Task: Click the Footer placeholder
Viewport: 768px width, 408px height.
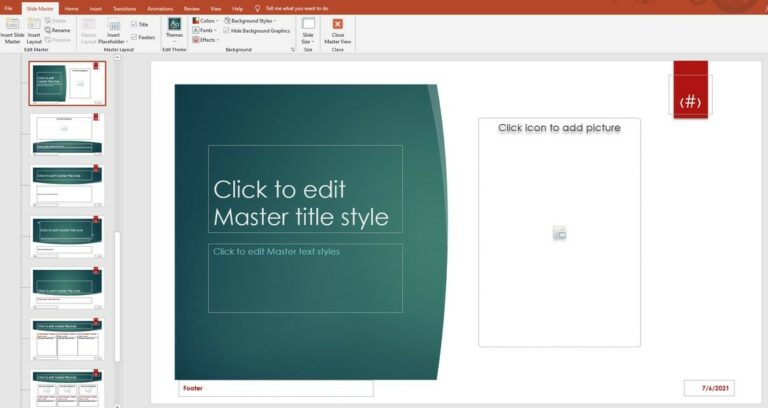Action: coord(276,388)
